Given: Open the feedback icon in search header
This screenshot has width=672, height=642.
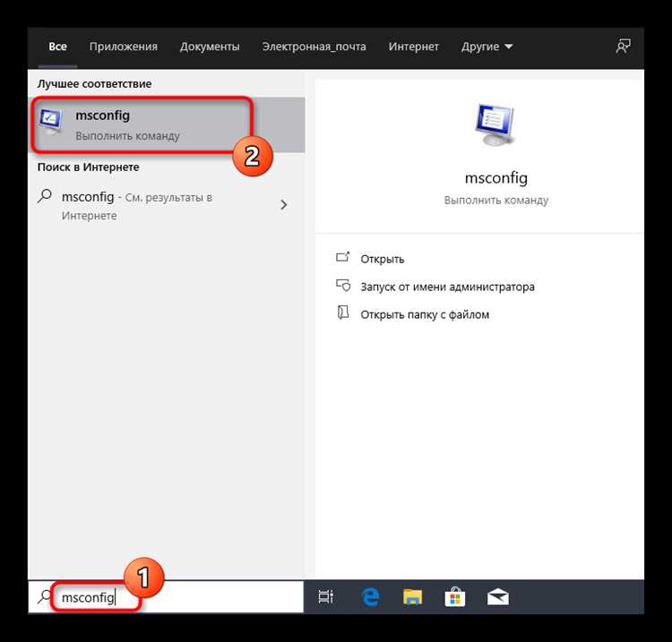Looking at the screenshot, I should (x=623, y=47).
